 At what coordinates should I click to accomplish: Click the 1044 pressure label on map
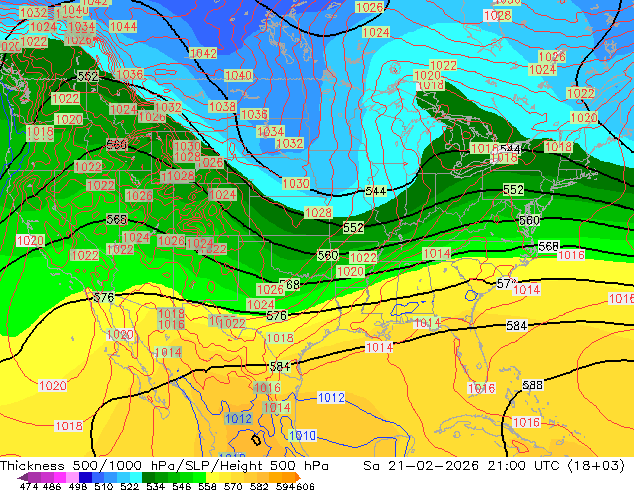123,27
